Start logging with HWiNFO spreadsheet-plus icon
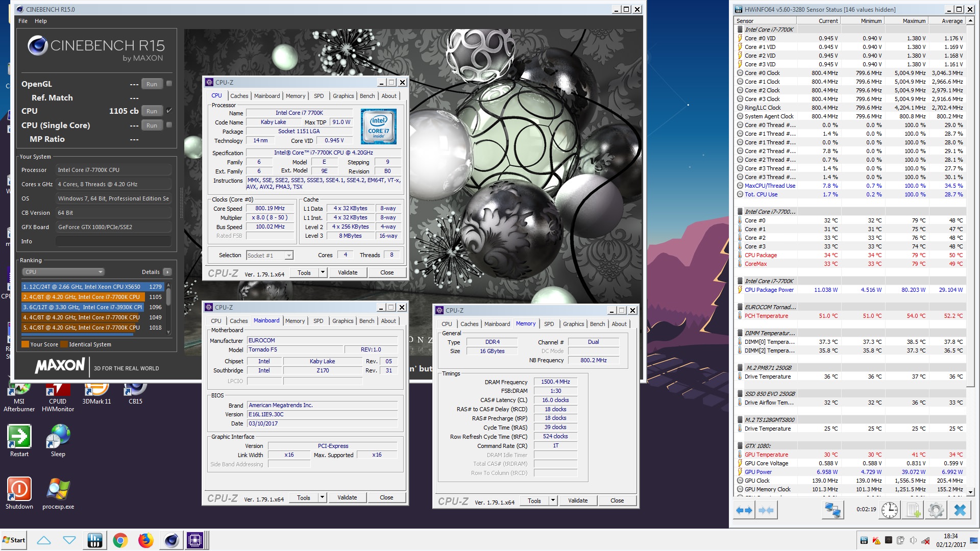This screenshot has height=551, width=980. (914, 510)
